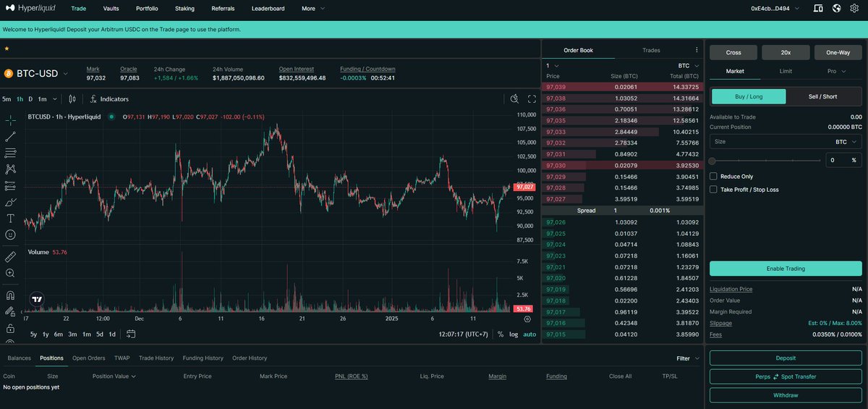This screenshot has height=409, width=868.
Task: Select the chart patterns tool
Action: 10,169
